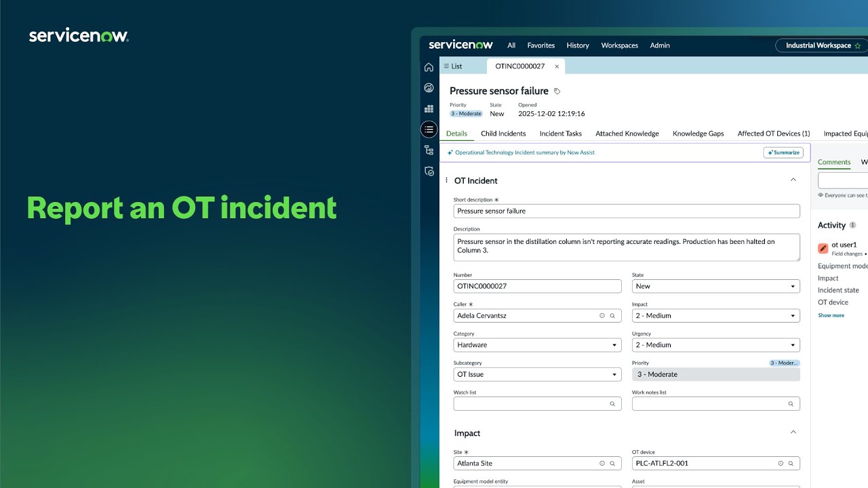Open the Dashboards icon in the sidebar
Image resolution: width=868 pixels, height=488 pixels.
tap(429, 87)
